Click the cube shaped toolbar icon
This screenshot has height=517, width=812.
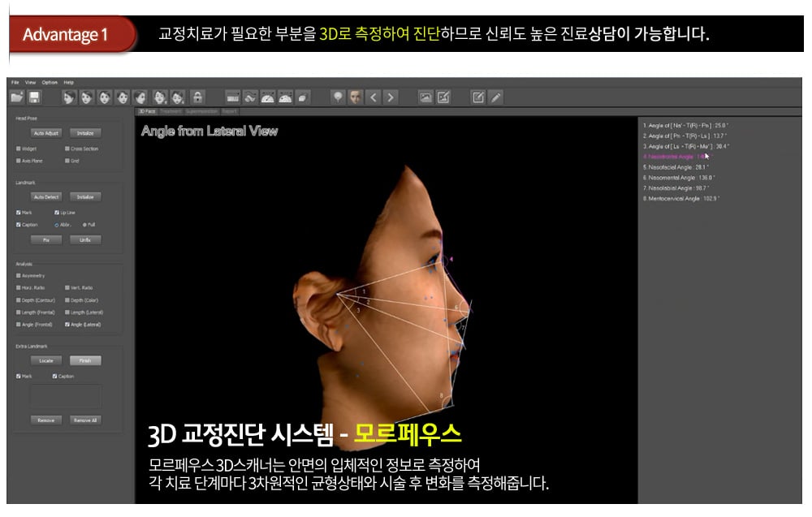coord(303,97)
